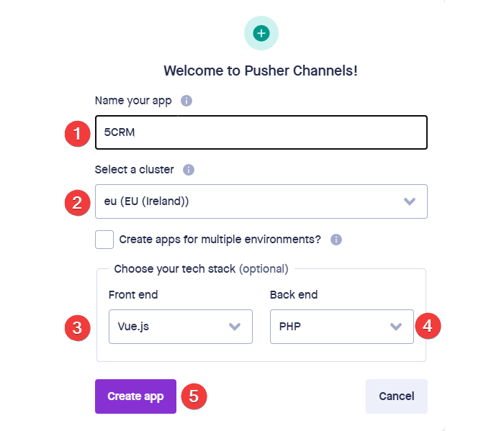
Task: Click the red number 2 marker
Action: pos(78,203)
